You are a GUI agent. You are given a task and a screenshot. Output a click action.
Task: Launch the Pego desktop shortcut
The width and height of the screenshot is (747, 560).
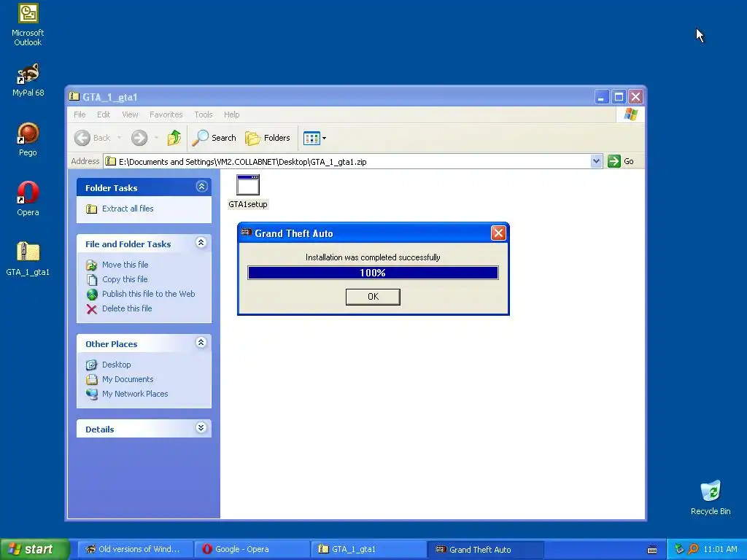pos(28,139)
